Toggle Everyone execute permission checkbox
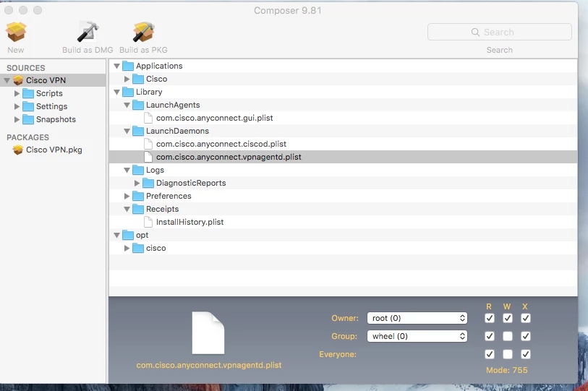 click(526, 354)
